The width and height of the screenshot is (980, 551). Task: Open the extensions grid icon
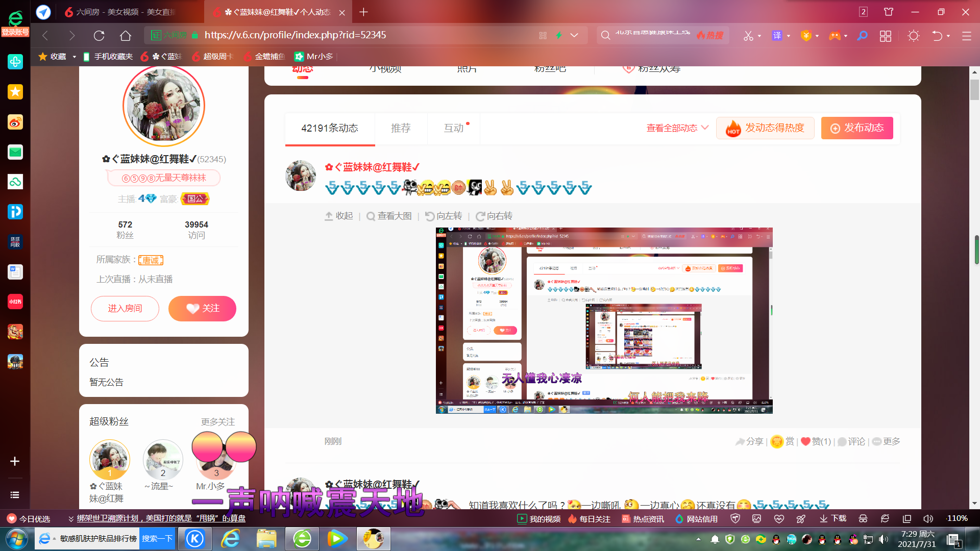coord(886,36)
